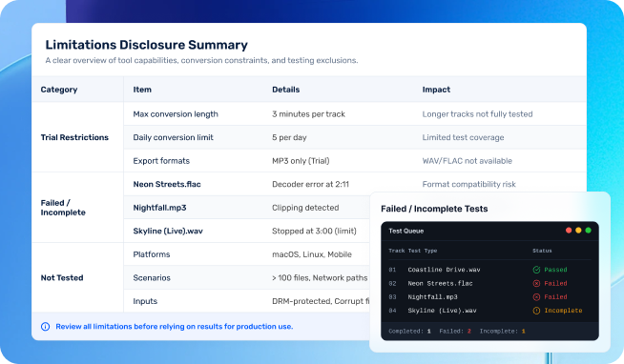
Task: Click the Export formats item
Action: pyautogui.click(x=161, y=161)
